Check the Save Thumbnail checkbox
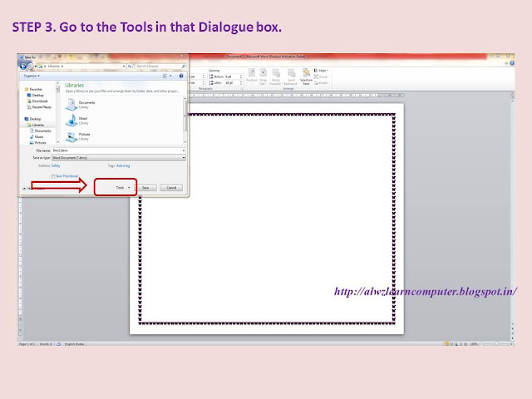The image size is (532, 399). 53,176
